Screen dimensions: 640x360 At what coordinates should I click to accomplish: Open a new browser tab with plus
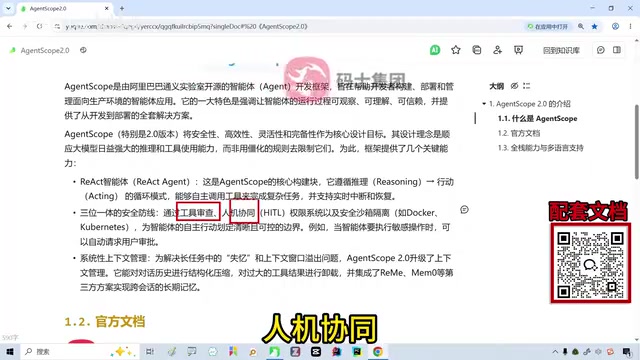(122, 8)
